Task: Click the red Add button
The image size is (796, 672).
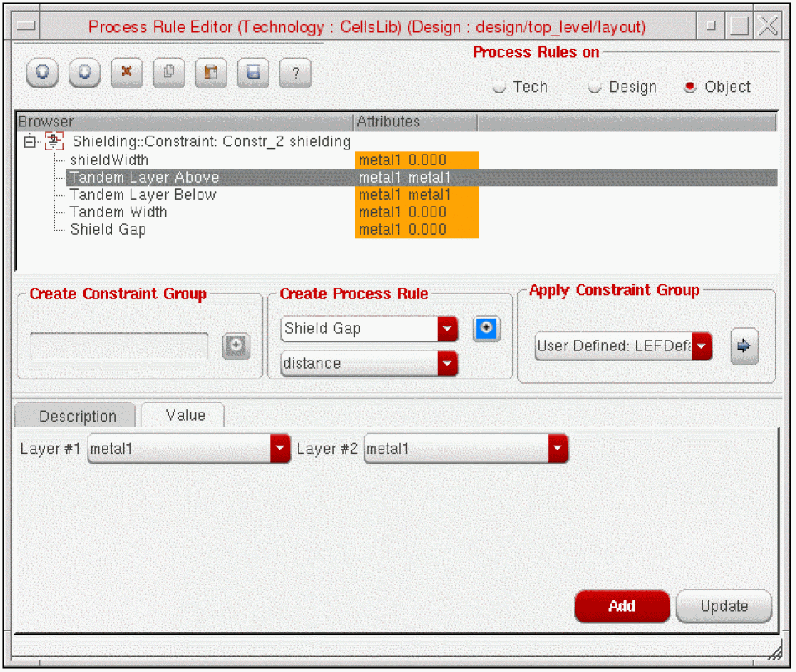Action: (622, 606)
